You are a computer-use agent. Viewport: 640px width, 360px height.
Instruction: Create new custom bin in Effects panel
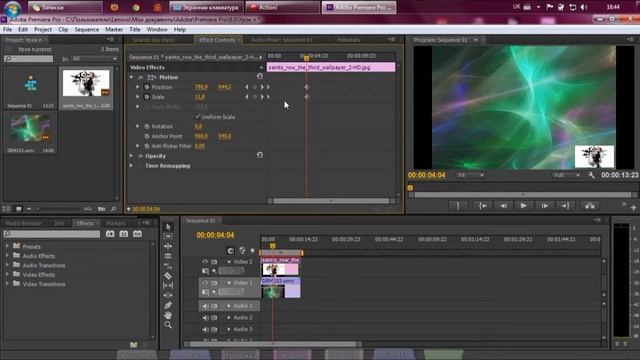click(x=133, y=345)
